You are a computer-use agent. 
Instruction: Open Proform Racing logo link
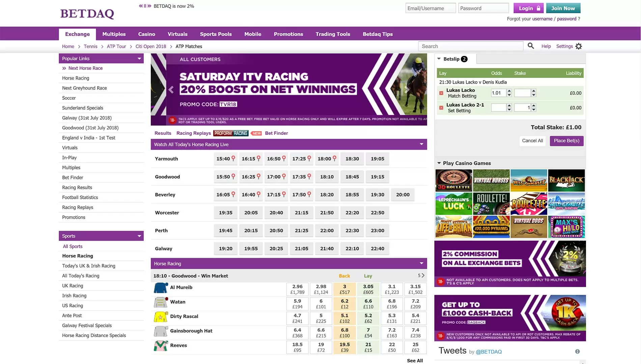(231, 133)
